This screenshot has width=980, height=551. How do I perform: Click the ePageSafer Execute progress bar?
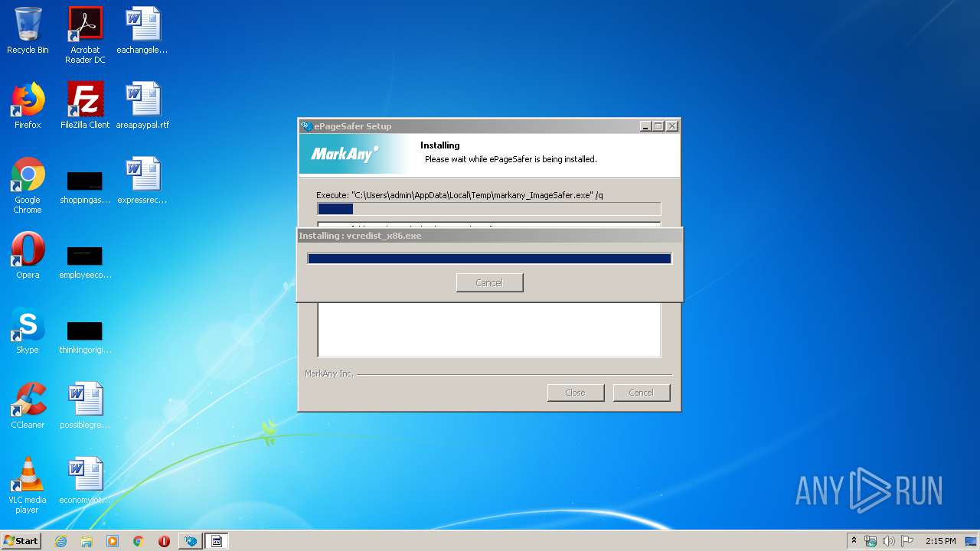488,209
